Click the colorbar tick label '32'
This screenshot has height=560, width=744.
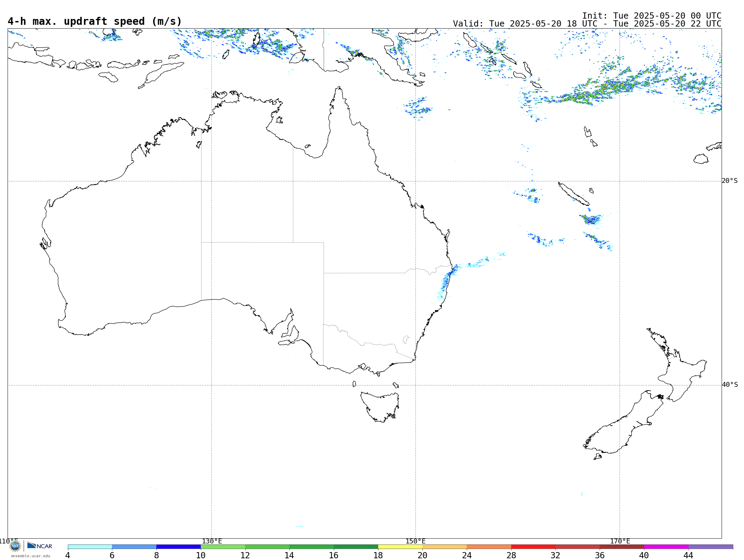tap(556, 555)
